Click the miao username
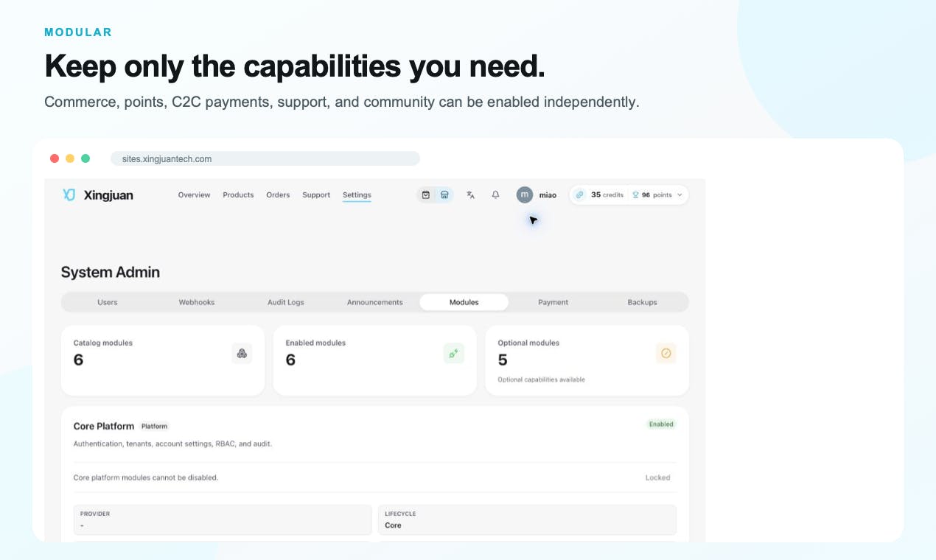This screenshot has height=560, width=936. coord(548,195)
